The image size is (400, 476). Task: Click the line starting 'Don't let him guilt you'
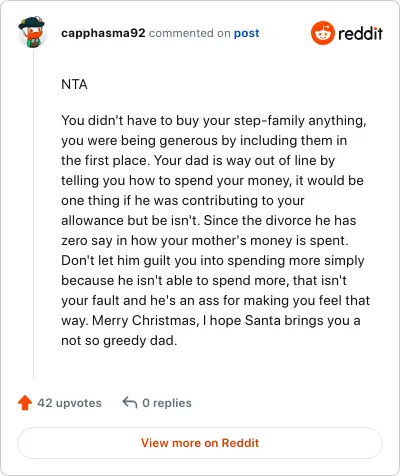pos(213,261)
